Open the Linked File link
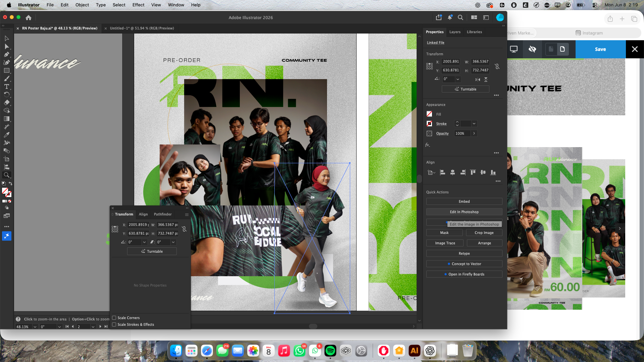This screenshot has height=362, width=644. (435, 43)
